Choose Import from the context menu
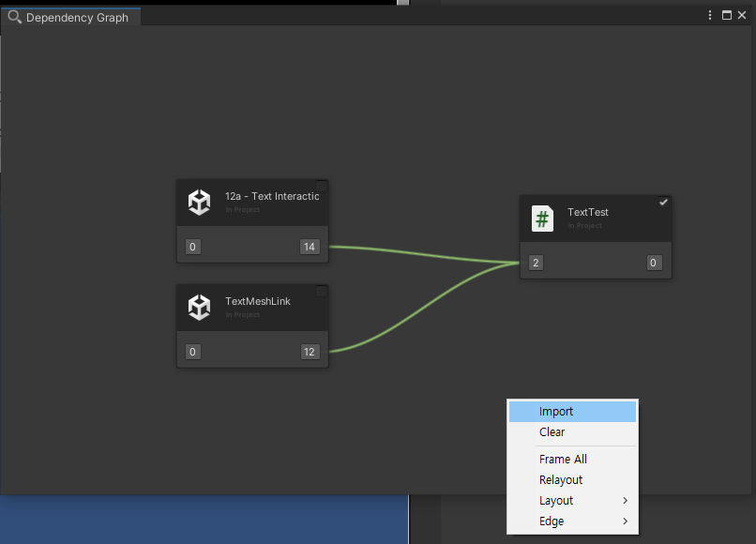This screenshot has width=756, height=544. coord(572,412)
